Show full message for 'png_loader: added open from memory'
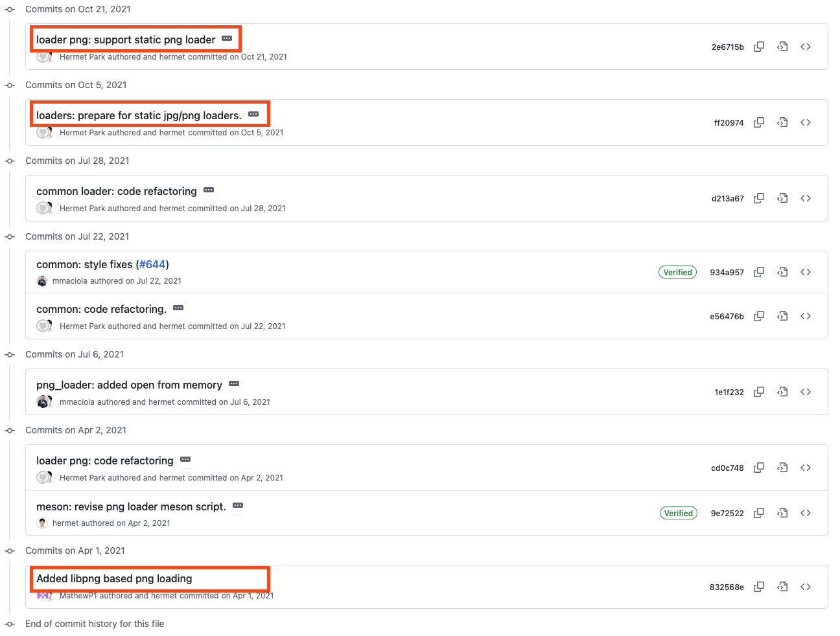840x636 pixels. (x=234, y=384)
